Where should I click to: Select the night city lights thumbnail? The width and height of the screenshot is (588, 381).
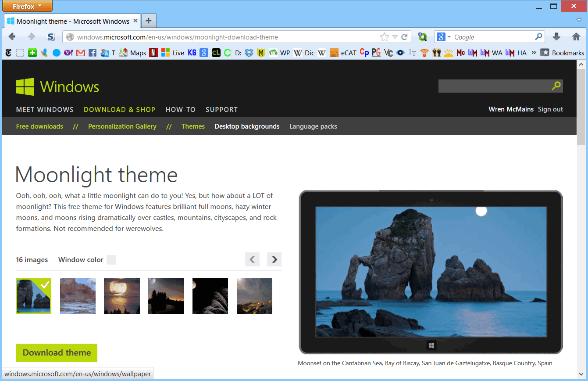(x=254, y=296)
